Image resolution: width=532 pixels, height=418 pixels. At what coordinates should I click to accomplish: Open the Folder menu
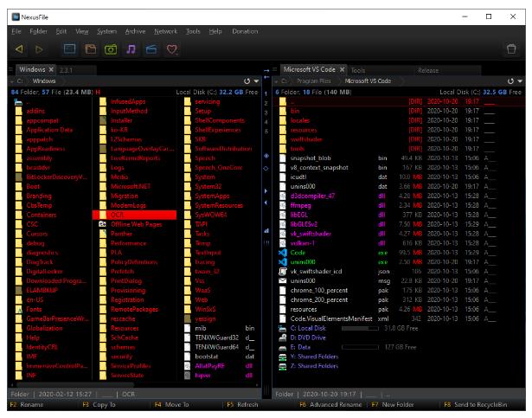[38, 31]
